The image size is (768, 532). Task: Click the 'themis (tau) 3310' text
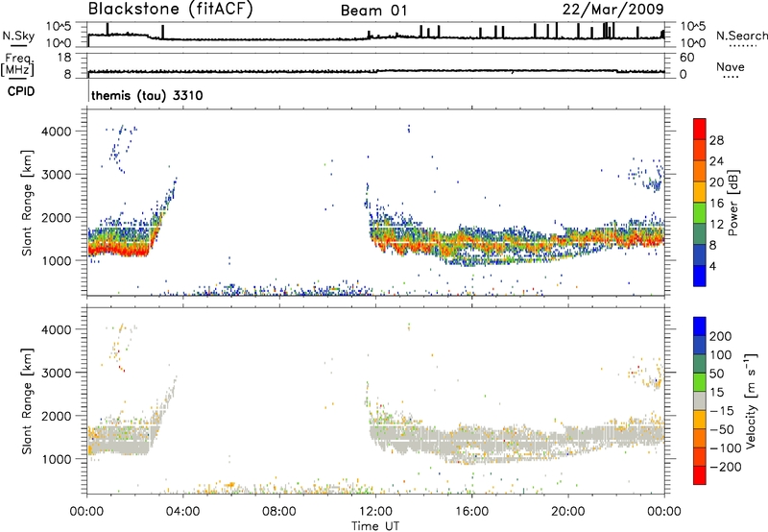147,95
